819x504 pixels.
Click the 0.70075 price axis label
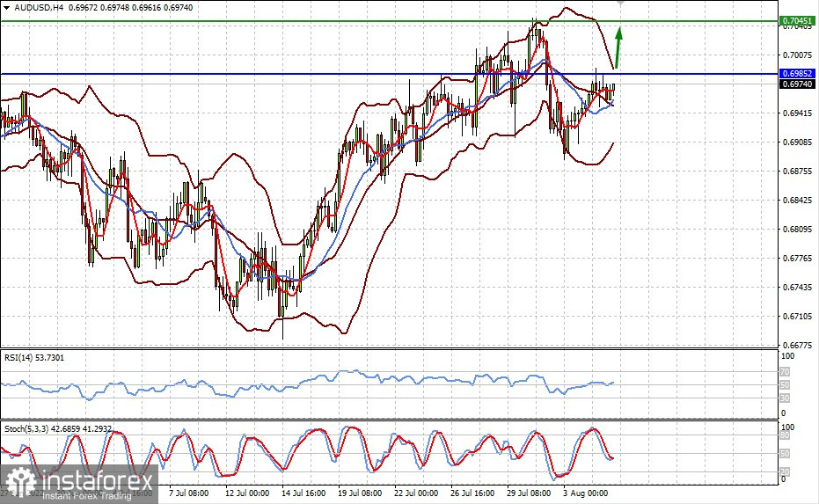coord(797,55)
